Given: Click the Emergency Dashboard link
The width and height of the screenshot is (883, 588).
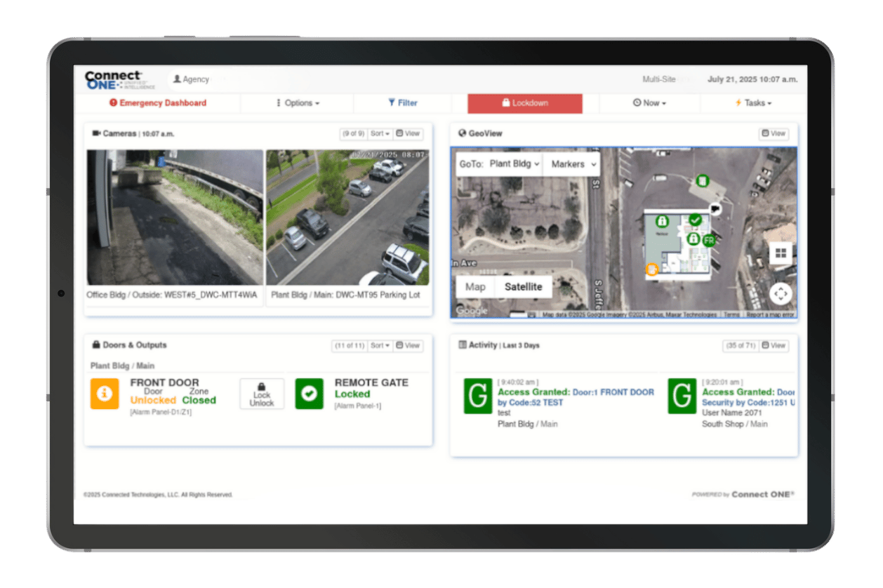Looking at the screenshot, I should [157, 102].
